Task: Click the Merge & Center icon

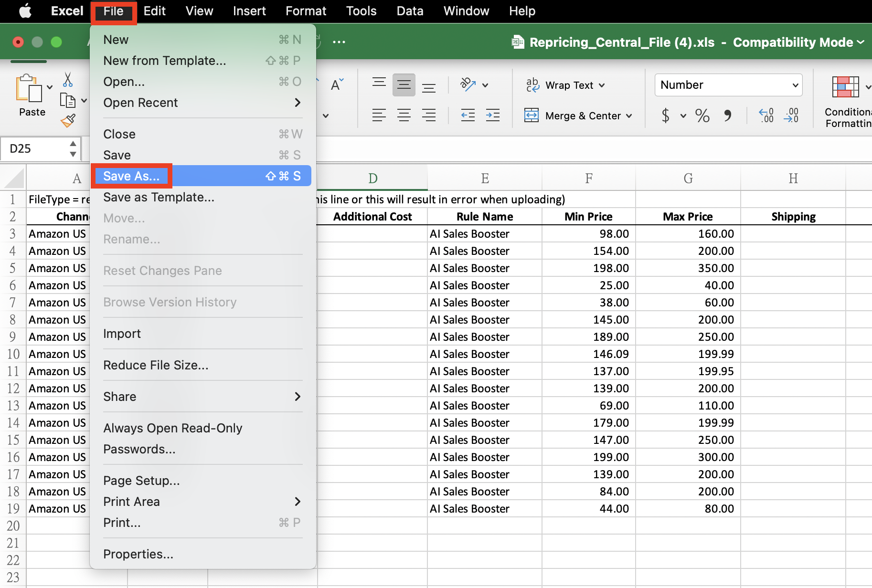Action: tap(532, 115)
